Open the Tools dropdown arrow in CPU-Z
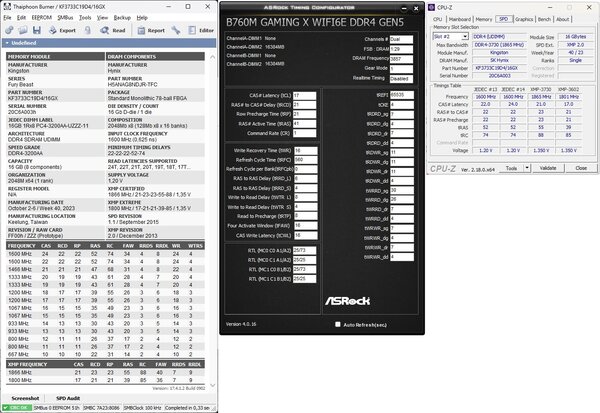The height and width of the screenshot is (413, 600). (527, 168)
